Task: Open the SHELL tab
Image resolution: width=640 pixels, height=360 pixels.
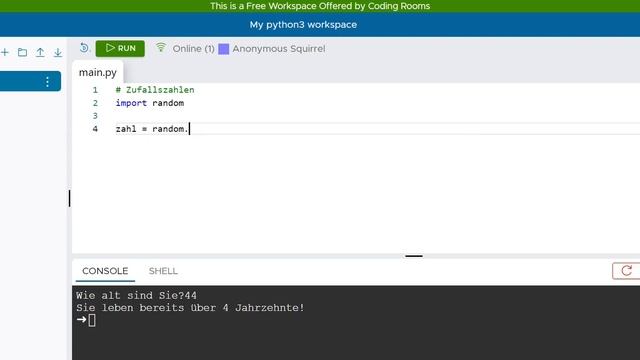Action: [x=163, y=271]
